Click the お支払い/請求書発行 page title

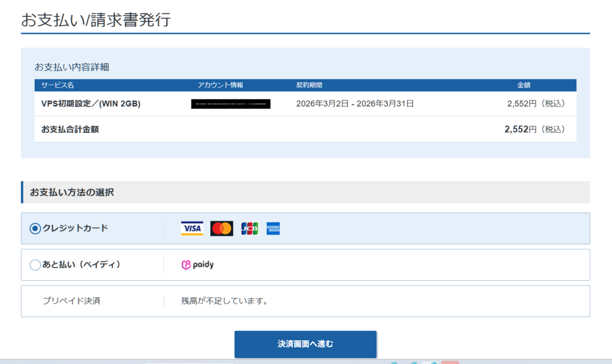(96, 20)
